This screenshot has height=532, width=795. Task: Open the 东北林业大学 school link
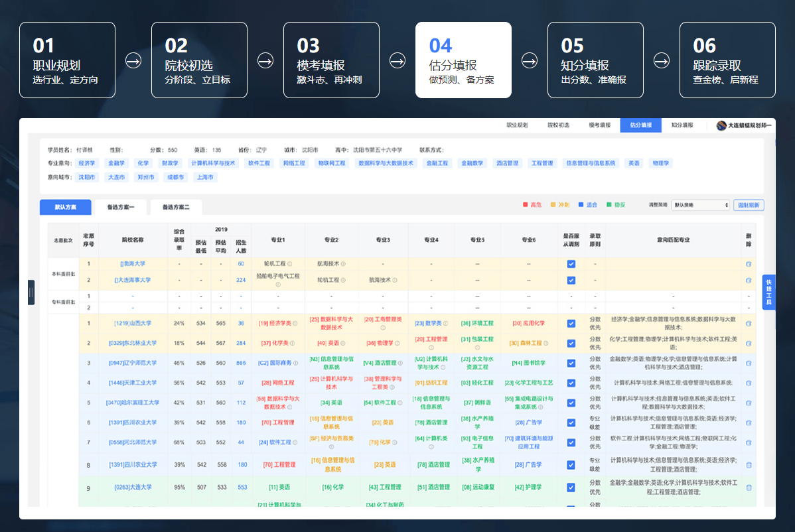click(133, 344)
